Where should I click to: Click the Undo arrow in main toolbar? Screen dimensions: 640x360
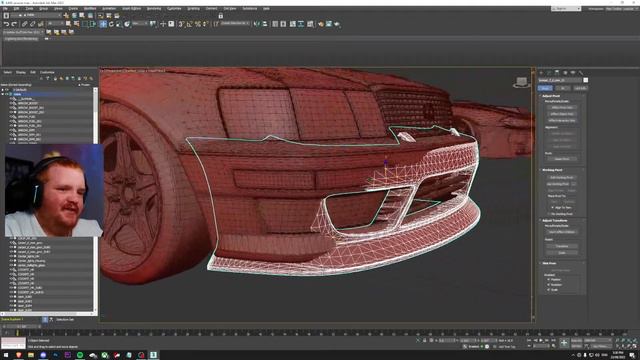click(7, 24)
